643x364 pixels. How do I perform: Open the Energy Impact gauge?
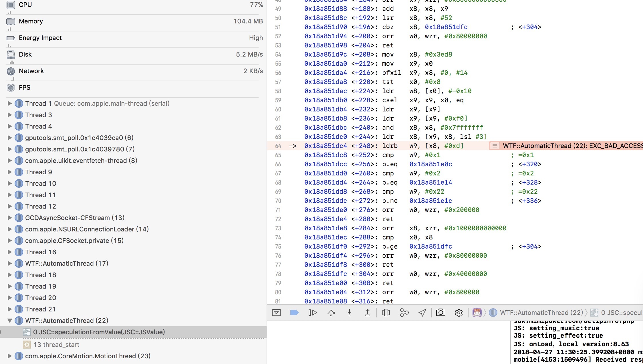[40, 38]
